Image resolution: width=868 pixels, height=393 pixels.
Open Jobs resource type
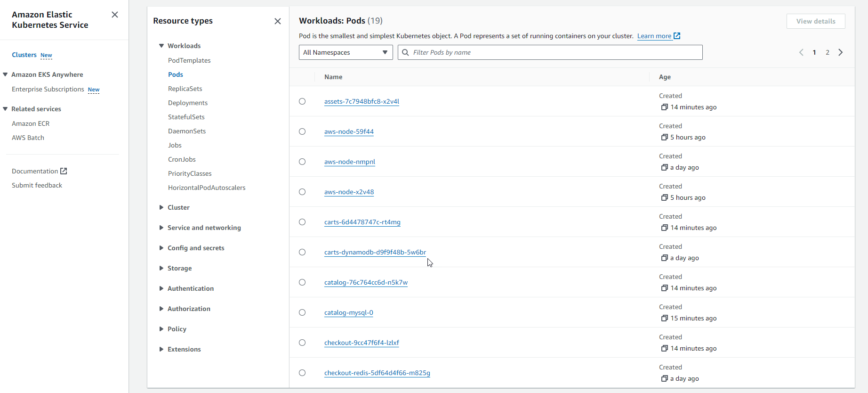(175, 145)
